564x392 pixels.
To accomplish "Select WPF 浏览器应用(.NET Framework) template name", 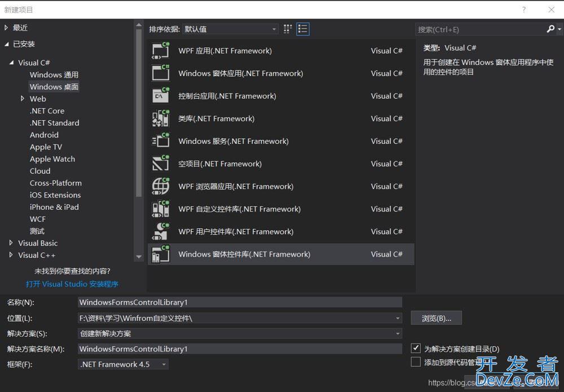I will point(236,186).
